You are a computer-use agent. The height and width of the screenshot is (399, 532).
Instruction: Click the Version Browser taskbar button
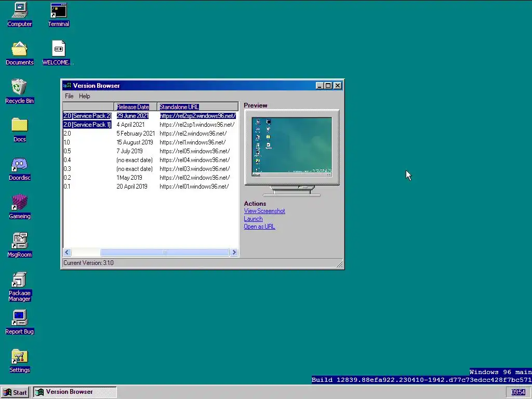click(x=75, y=392)
